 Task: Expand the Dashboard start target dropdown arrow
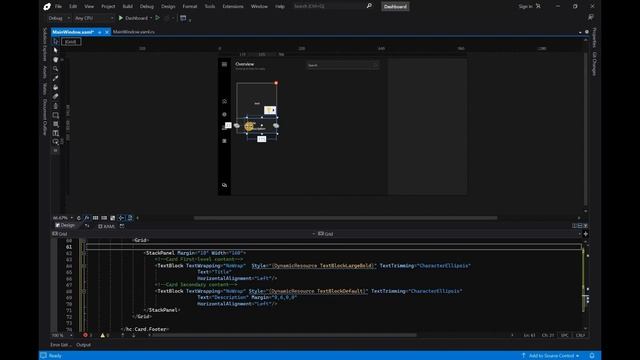pyautogui.click(x=151, y=18)
